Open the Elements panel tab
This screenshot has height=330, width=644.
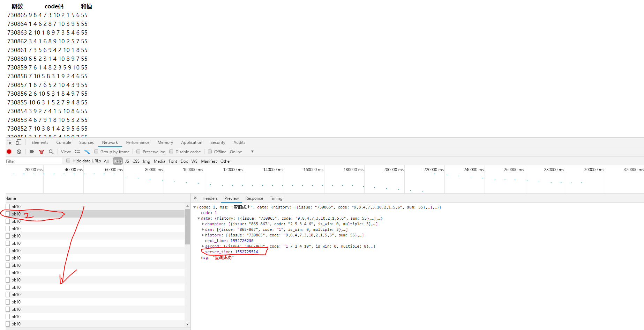[40, 142]
